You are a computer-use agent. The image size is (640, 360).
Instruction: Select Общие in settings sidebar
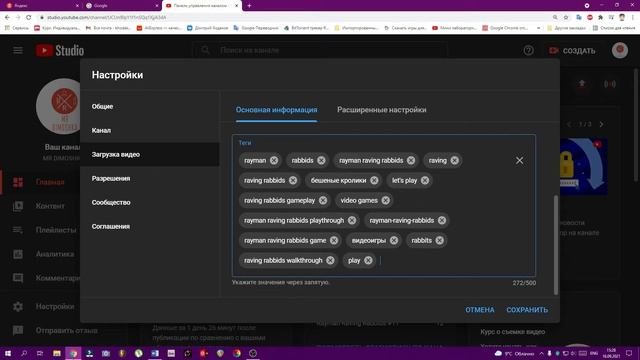point(150,107)
